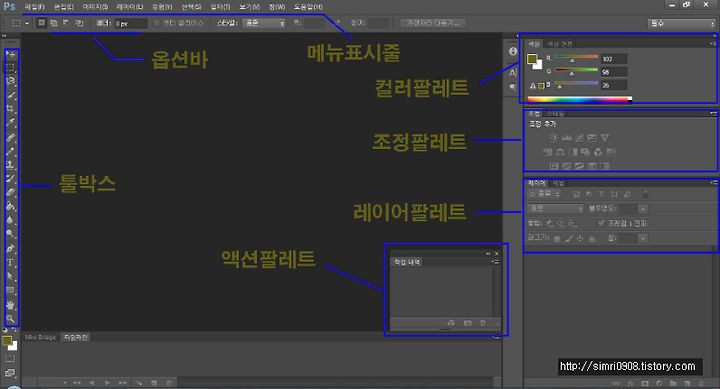The width and height of the screenshot is (720, 389).
Task: Select the Rectangular Marquee tool in toolbox
Action: tap(11, 68)
